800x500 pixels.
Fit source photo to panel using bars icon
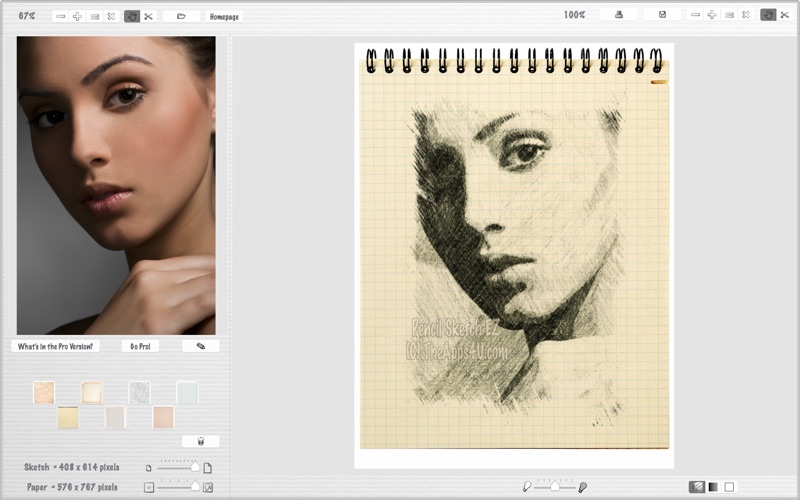pyautogui.click(x=94, y=16)
